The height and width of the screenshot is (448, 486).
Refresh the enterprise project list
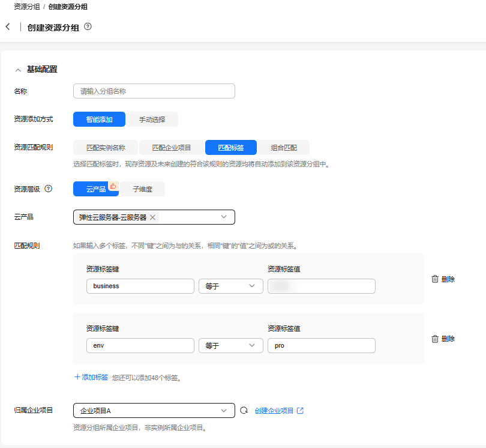tap(244, 410)
